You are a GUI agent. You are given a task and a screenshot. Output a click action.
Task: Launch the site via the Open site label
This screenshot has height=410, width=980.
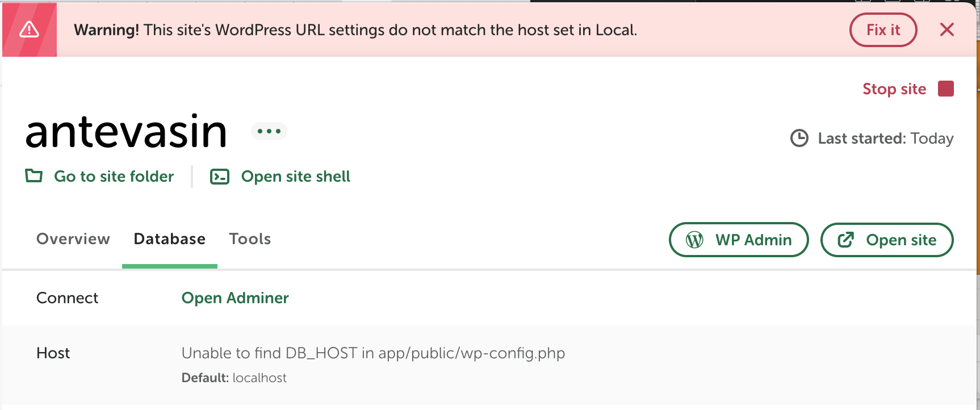[x=901, y=240]
